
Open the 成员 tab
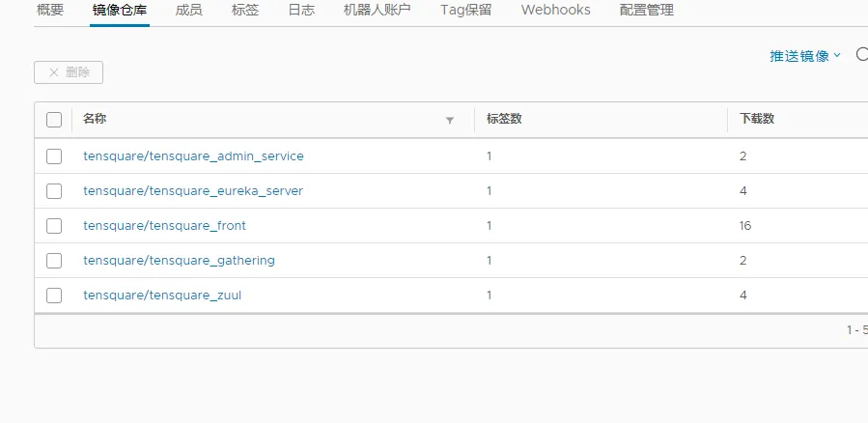click(x=188, y=11)
